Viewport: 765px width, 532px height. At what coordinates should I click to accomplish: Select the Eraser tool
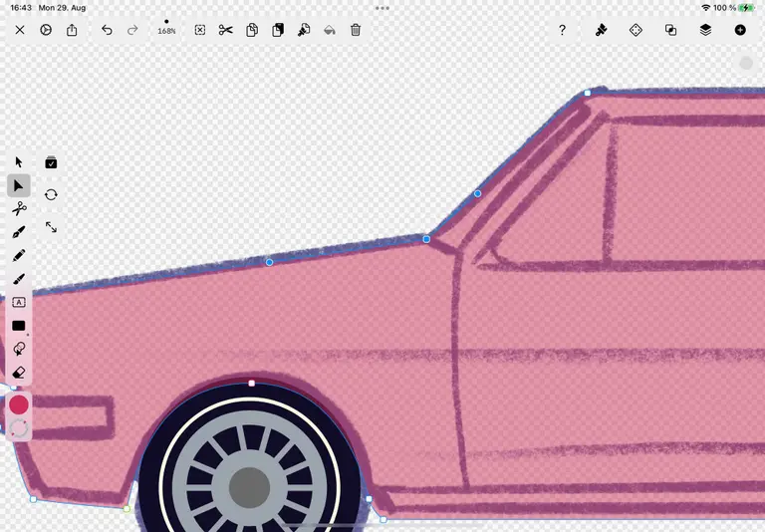point(19,373)
